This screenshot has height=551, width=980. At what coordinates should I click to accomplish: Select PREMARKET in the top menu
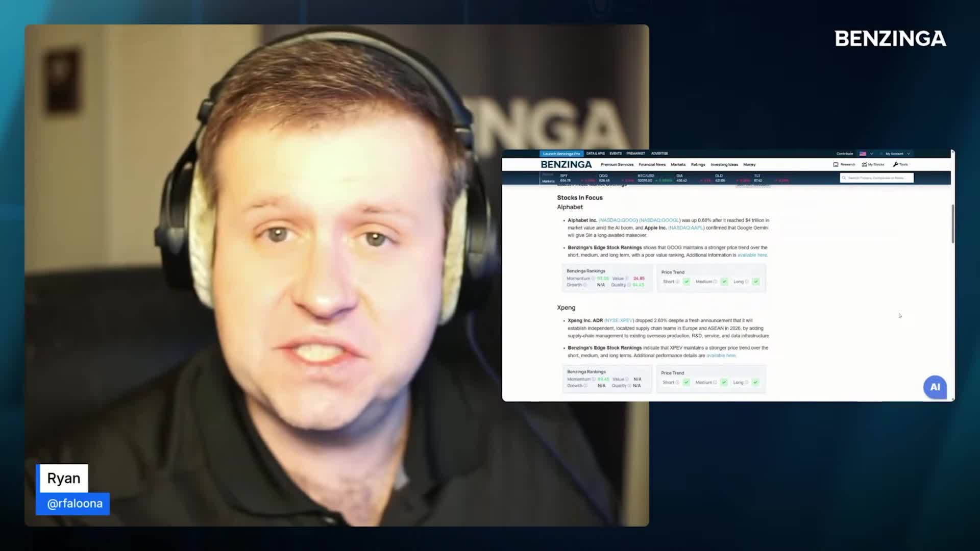636,154
